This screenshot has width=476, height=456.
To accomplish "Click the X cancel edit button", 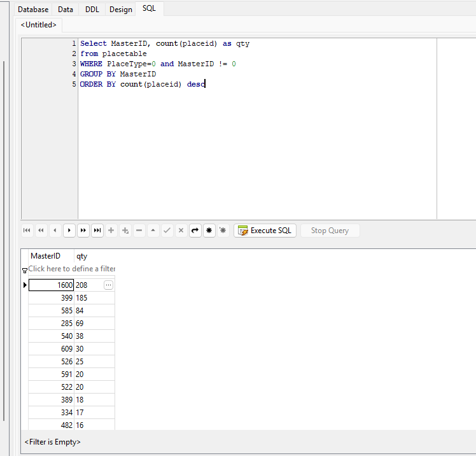I will click(181, 231).
